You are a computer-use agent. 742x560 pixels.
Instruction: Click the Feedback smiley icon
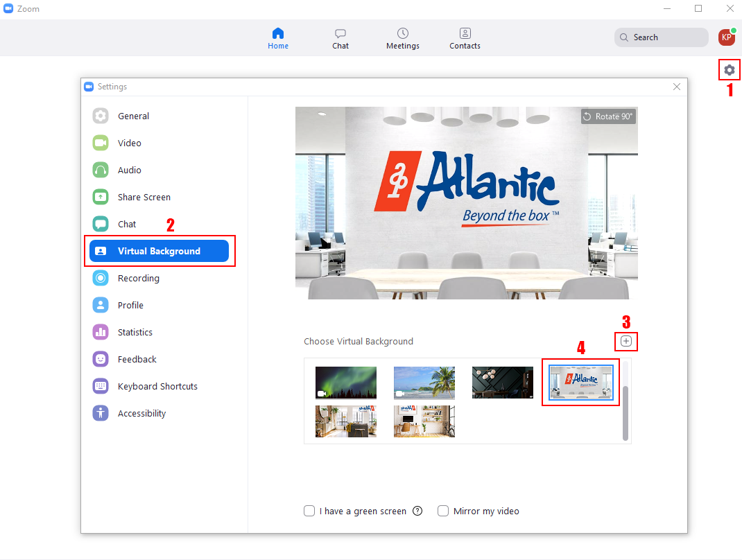(x=101, y=359)
